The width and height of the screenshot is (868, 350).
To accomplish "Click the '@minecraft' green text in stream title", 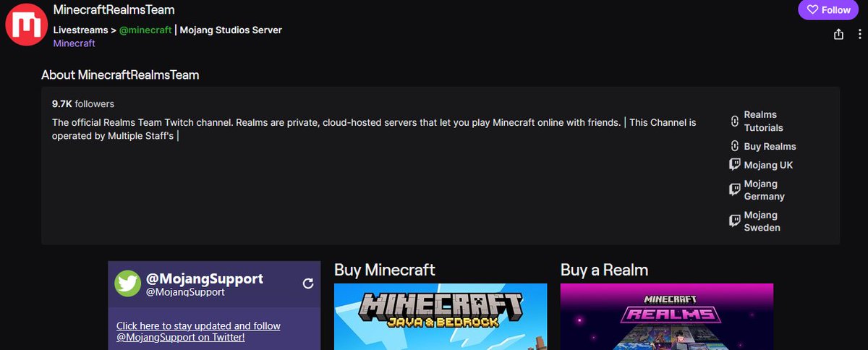I will (x=145, y=30).
